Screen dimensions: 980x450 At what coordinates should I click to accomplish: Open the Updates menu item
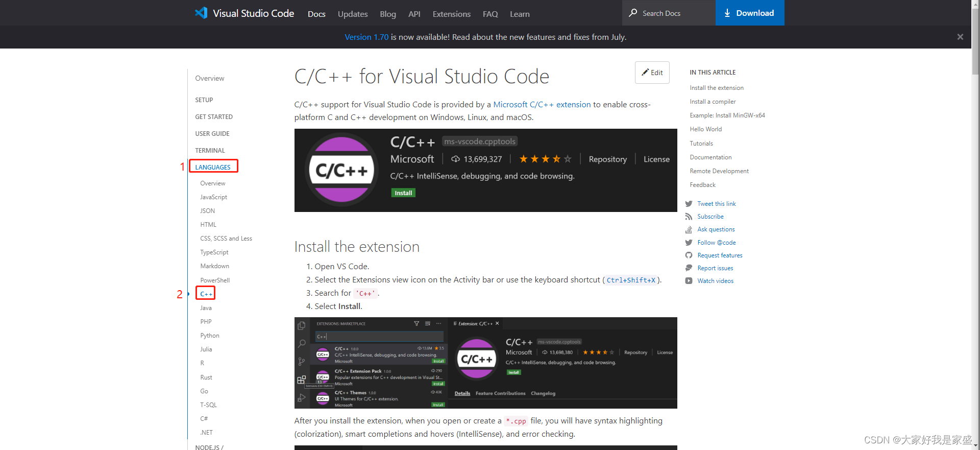point(353,14)
